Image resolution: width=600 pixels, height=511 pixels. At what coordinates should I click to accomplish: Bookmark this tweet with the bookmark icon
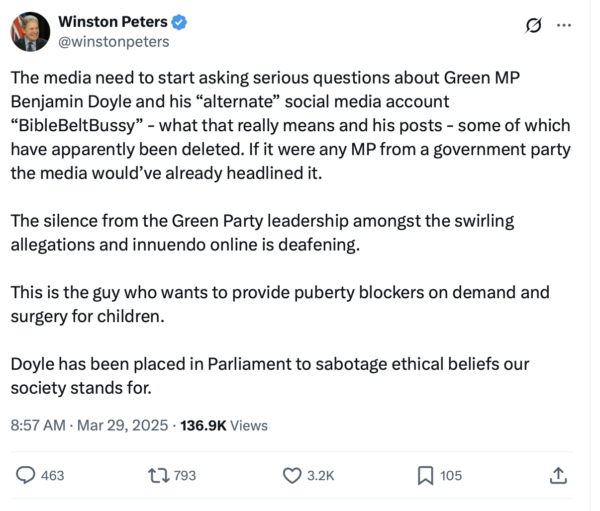[x=426, y=476]
